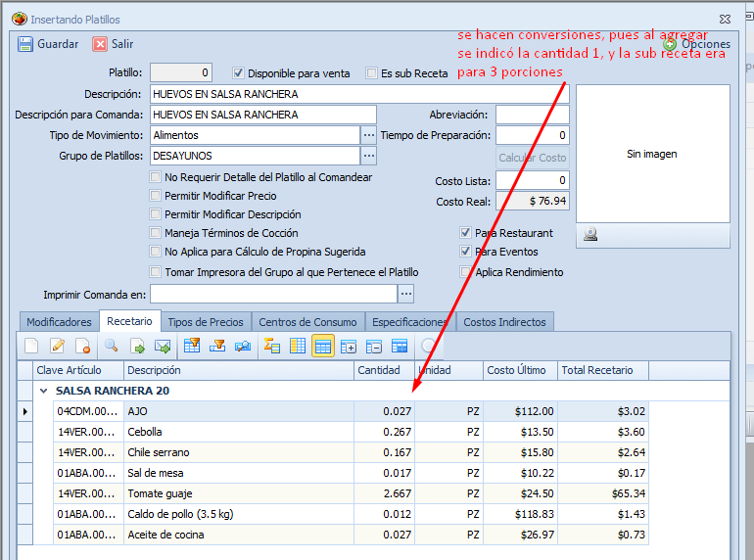
Task: Click the Guardar save icon
Action: 25,44
